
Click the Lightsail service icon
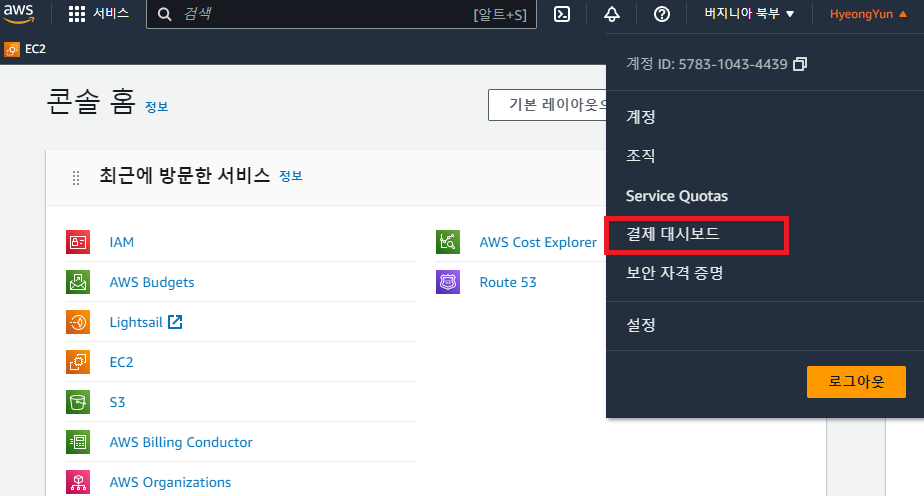pos(78,322)
